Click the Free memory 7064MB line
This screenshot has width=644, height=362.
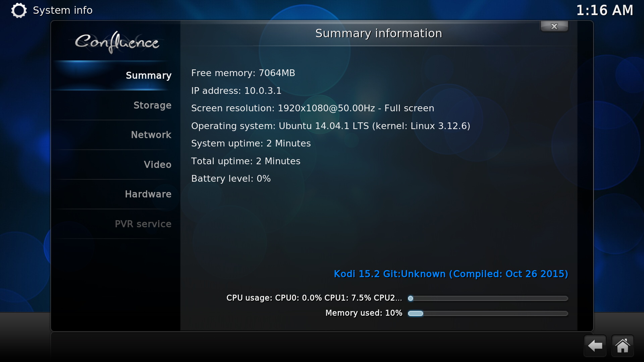243,73
